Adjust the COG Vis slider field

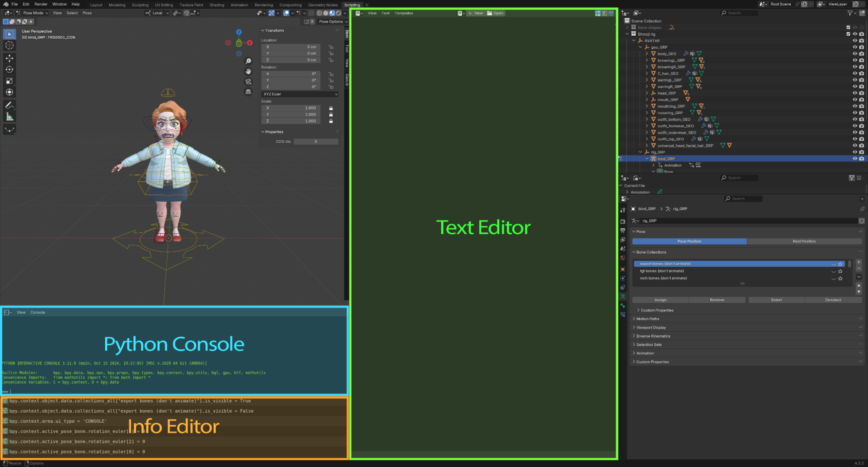point(316,142)
